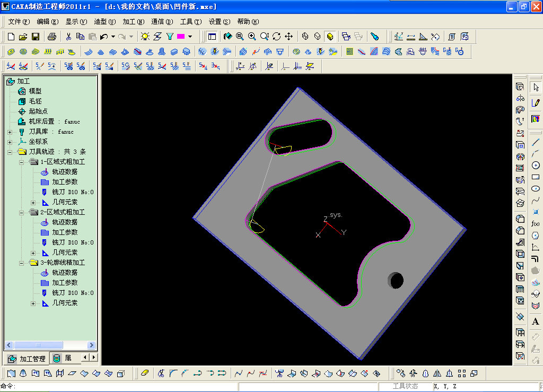Viewport: 543px width, 392px height.
Task: Click the Print icon in toolbar
Action: [51, 37]
